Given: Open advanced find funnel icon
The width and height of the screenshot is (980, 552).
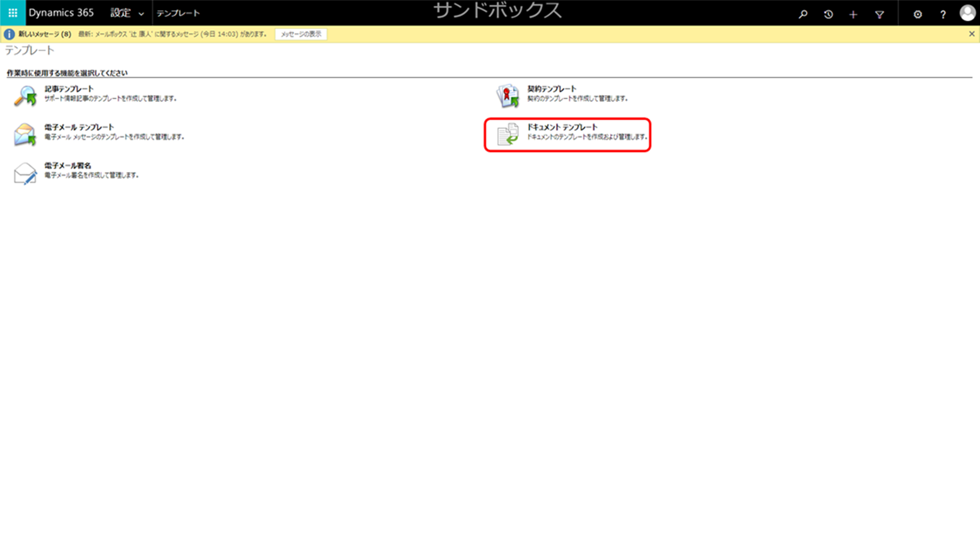Looking at the screenshot, I should (x=879, y=14).
